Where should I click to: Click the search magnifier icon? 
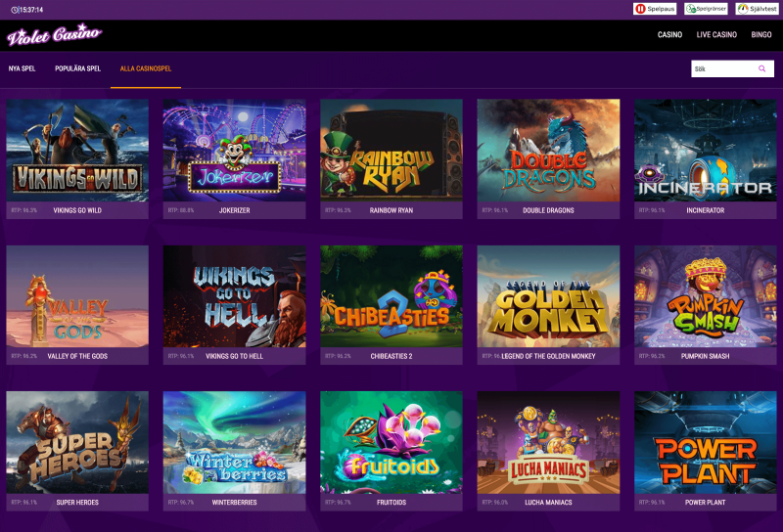coord(762,68)
